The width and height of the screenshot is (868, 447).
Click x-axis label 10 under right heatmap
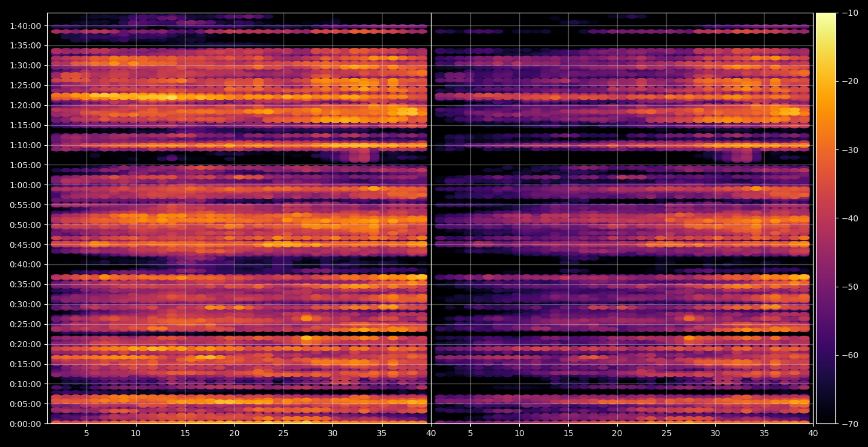coord(519,434)
